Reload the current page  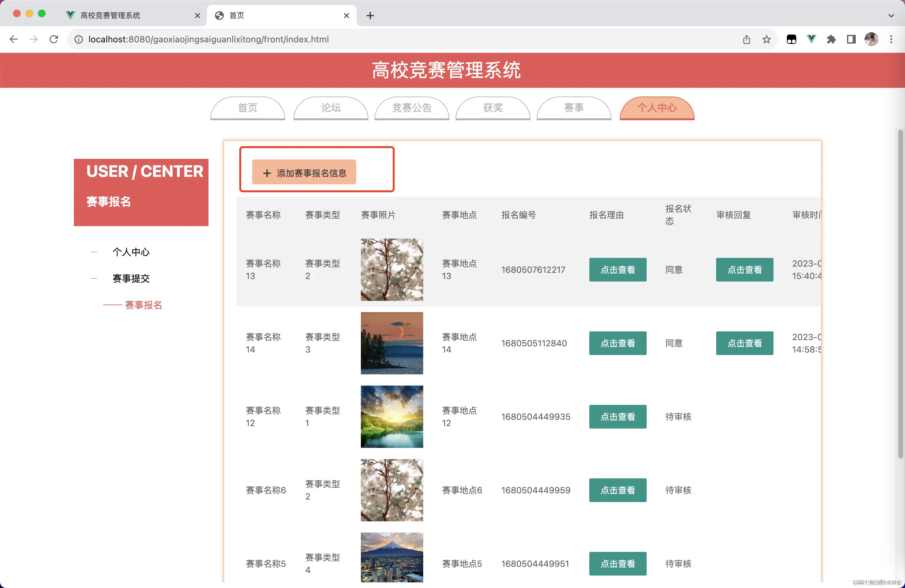[x=54, y=39]
